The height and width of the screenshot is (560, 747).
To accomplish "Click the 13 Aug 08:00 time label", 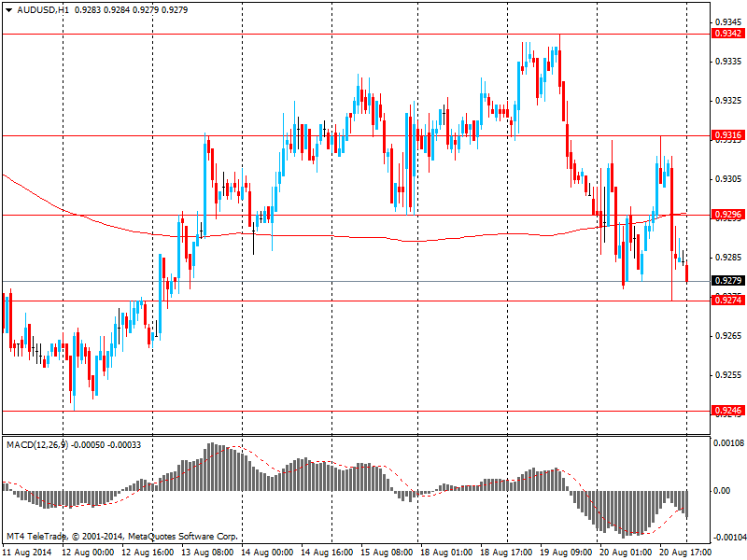I will click(207, 553).
